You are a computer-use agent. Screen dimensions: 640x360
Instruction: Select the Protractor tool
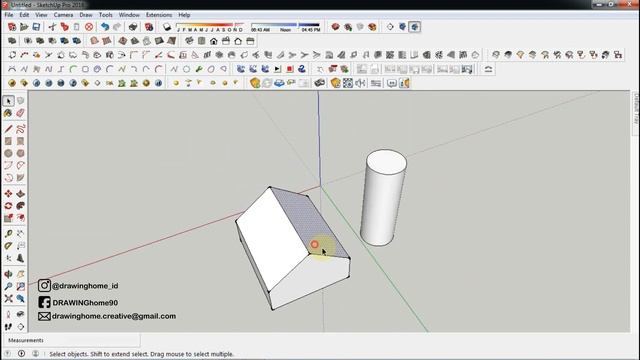(x=8, y=246)
